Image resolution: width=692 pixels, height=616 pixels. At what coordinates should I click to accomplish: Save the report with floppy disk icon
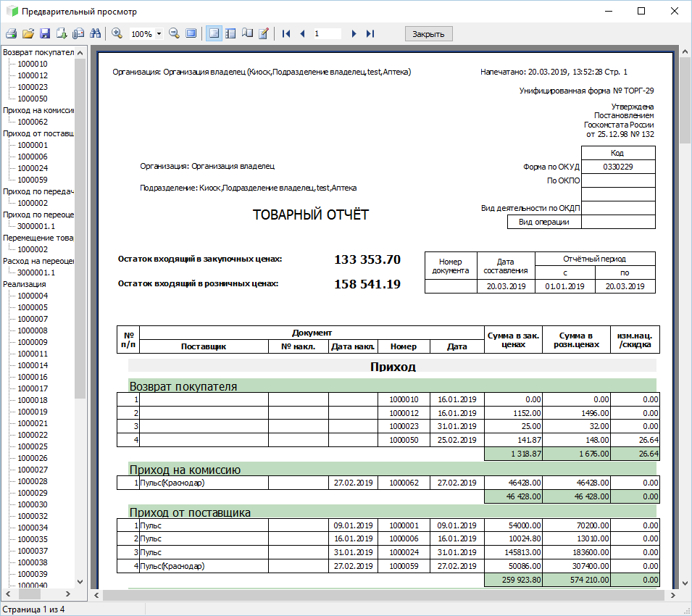[x=45, y=33]
